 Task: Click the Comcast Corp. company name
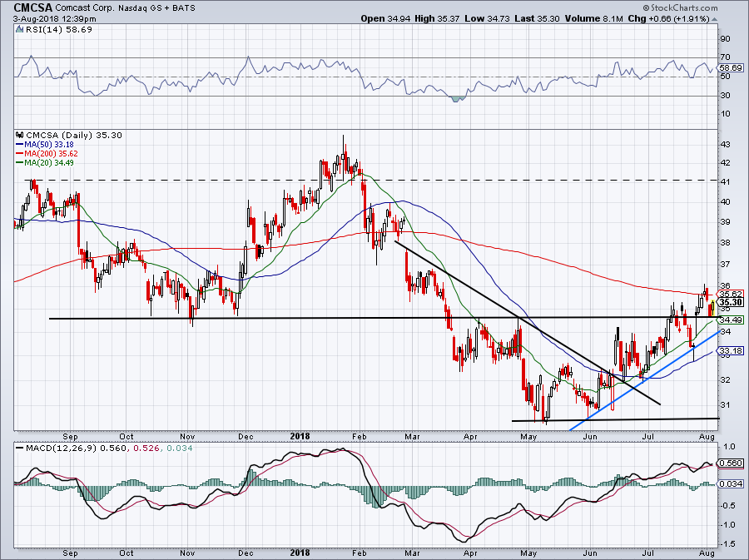pos(86,8)
